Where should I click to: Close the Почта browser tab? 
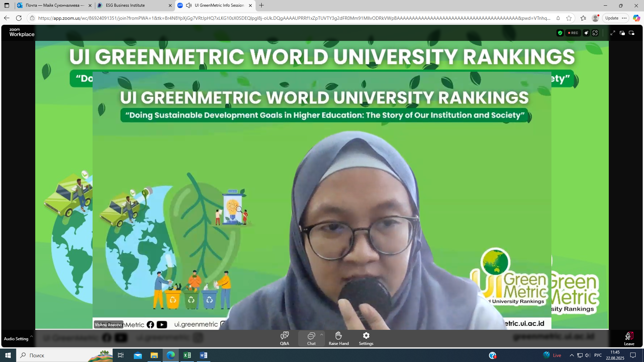(x=90, y=5)
